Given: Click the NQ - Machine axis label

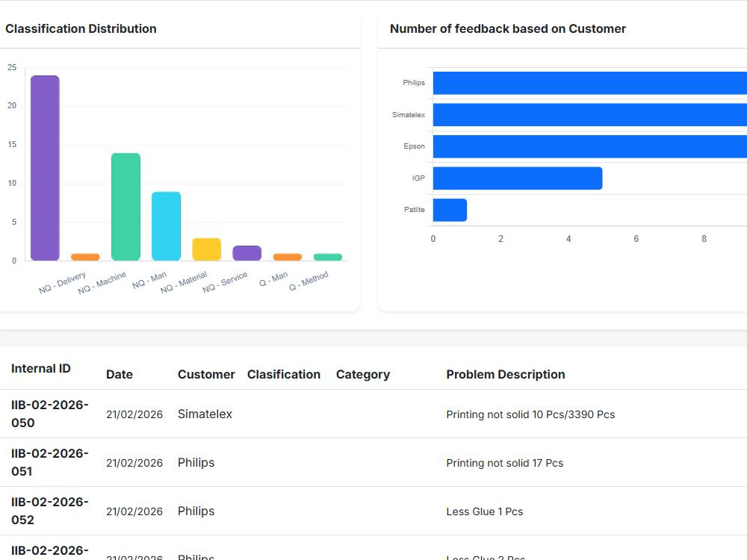Looking at the screenshot, I should tap(102, 283).
